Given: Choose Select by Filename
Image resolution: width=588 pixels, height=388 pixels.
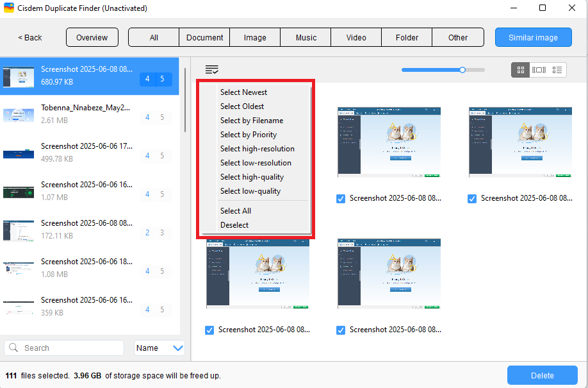Looking at the screenshot, I should pos(252,121).
